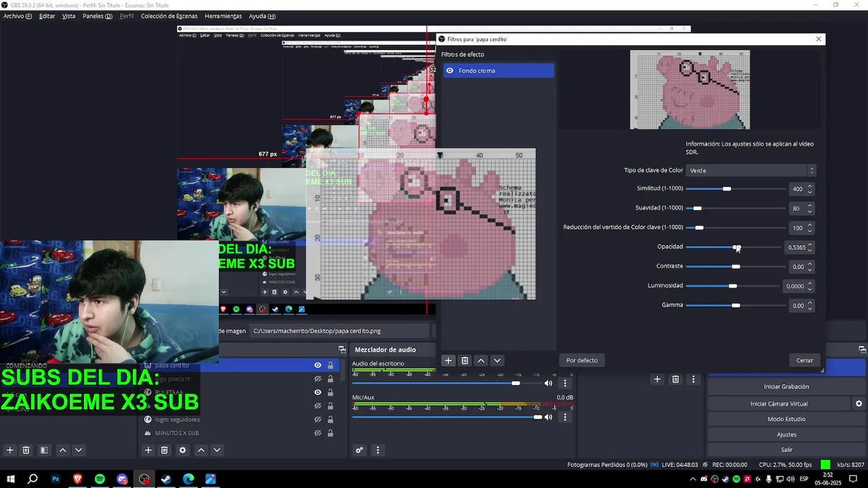Mute Audio del escritorio speaker icon
Screen dimensions: 868x488
coord(549,383)
